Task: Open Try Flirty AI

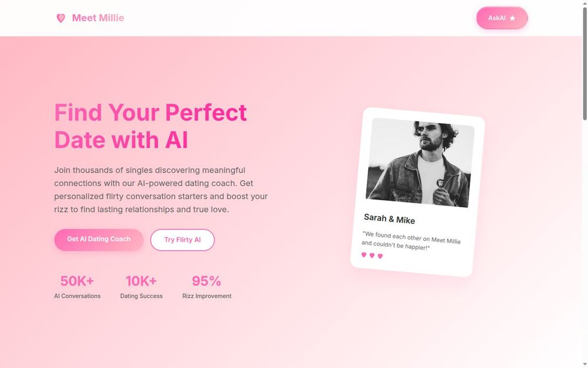Action: [x=182, y=240]
